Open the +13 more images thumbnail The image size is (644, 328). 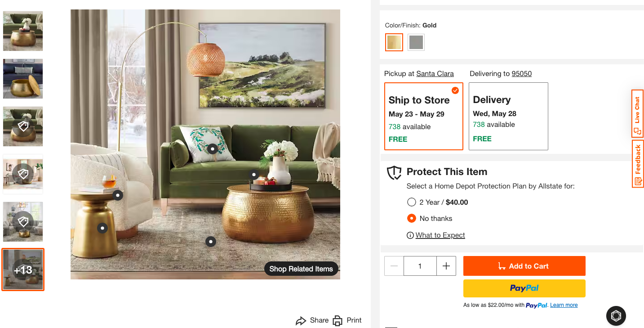click(23, 270)
